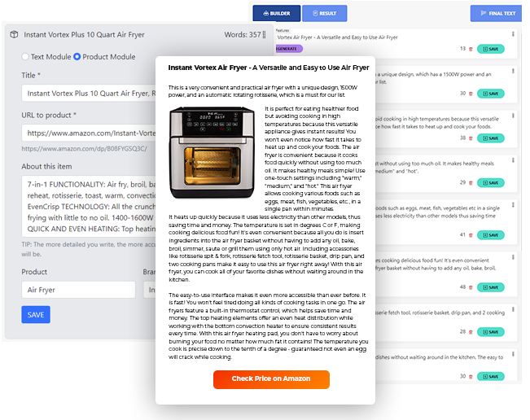Image resolution: width=530 pixels, height=420 pixels.
Task: Switch to the RESULT tab
Action: coord(325,14)
